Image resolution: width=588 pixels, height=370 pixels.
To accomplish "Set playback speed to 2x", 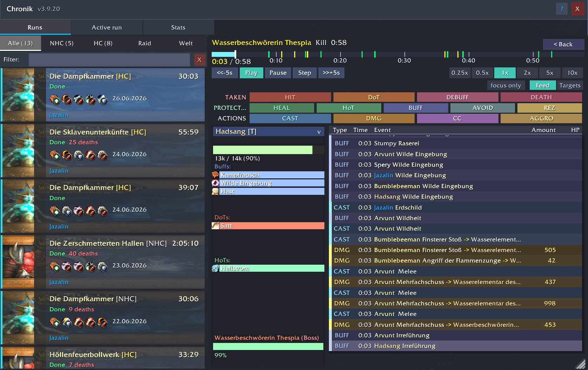I will 527,73.
